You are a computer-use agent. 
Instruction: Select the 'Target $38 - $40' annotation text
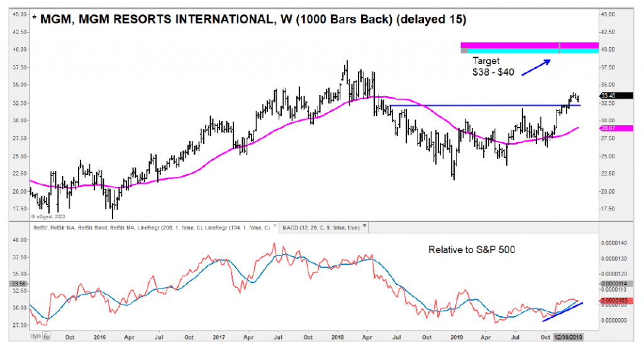tap(493, 67)
